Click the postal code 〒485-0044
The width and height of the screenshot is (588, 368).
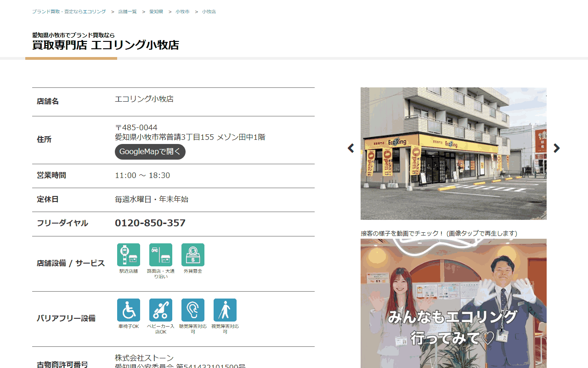(x=136, y=127)
